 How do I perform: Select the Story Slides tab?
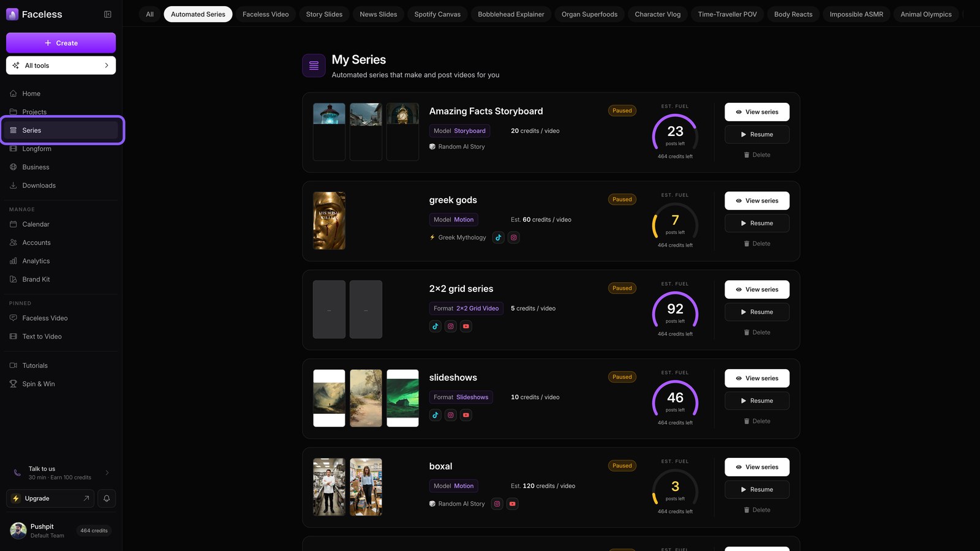324,14
